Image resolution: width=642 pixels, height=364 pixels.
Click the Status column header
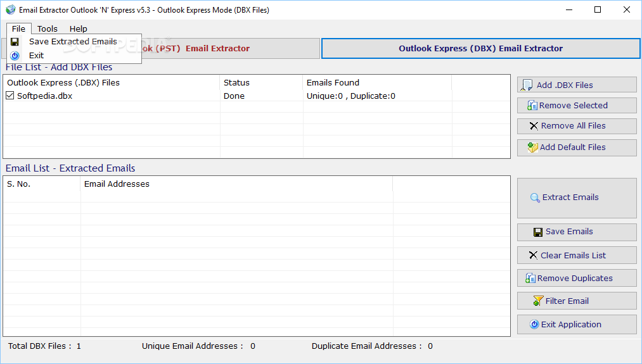pos(261,83)
